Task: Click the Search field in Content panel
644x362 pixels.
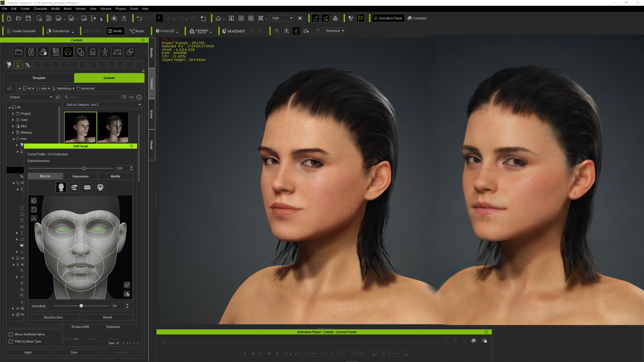Action: pos(91,97)
